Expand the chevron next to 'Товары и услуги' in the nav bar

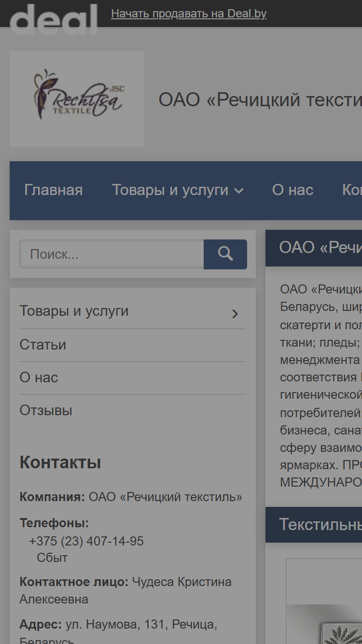[239, 191]
